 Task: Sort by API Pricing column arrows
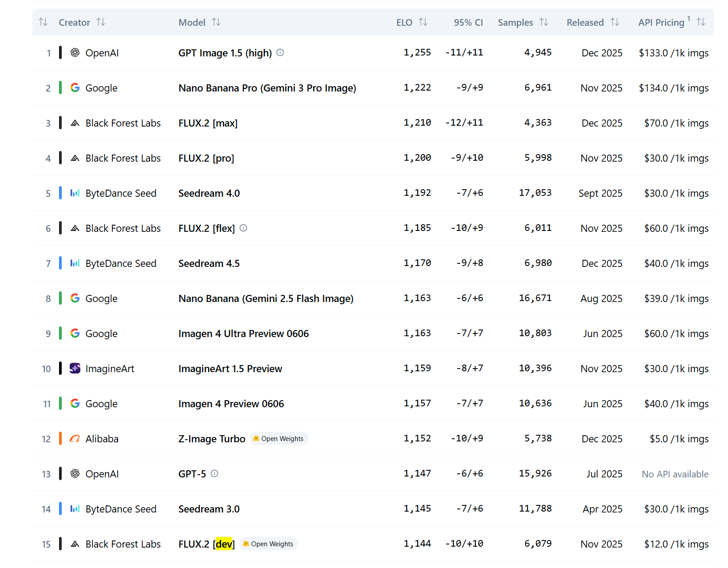[701, 22]
